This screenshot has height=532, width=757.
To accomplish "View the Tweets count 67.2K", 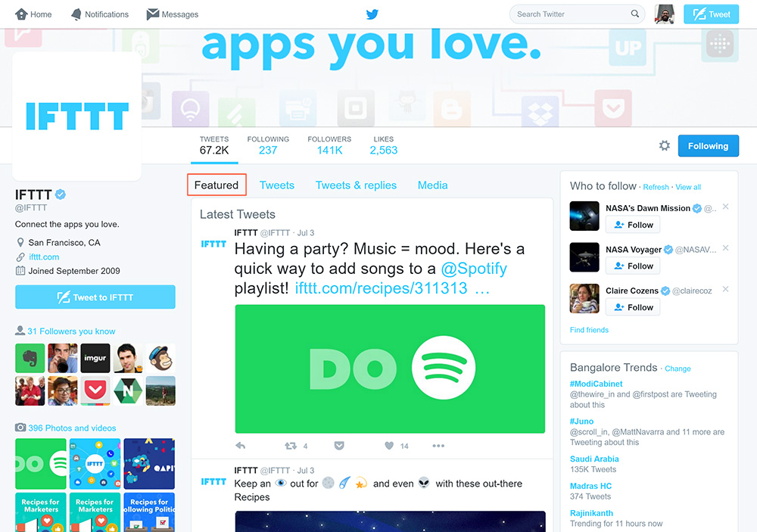I will (214, 146).
